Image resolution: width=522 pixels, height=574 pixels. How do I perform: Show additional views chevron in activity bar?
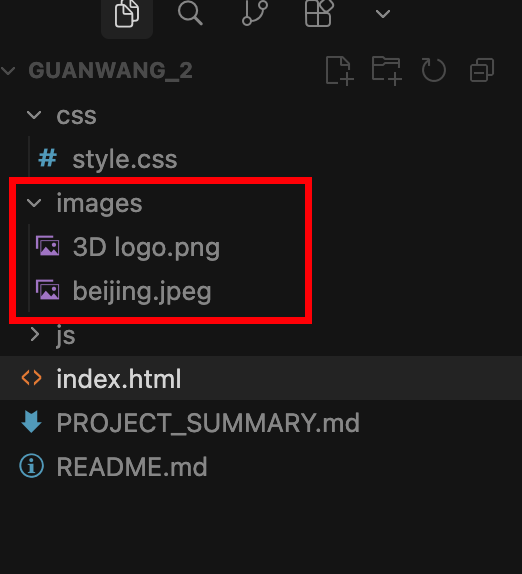(383, 14)
